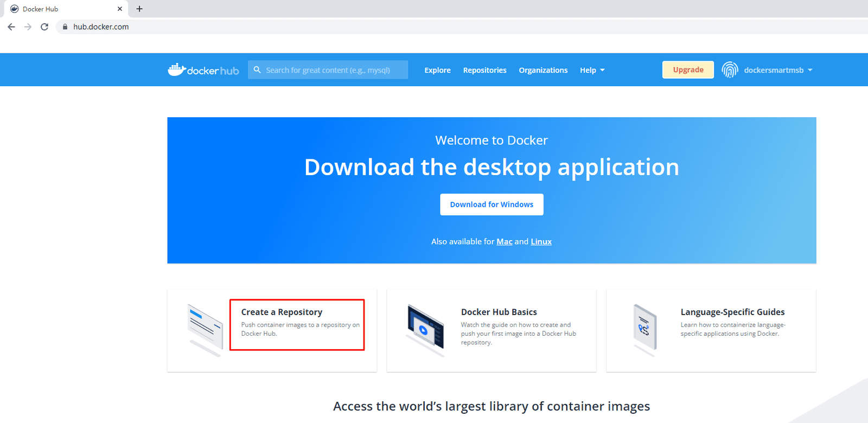
Task: Click the Upgrade button
Action: click(688, 69)
